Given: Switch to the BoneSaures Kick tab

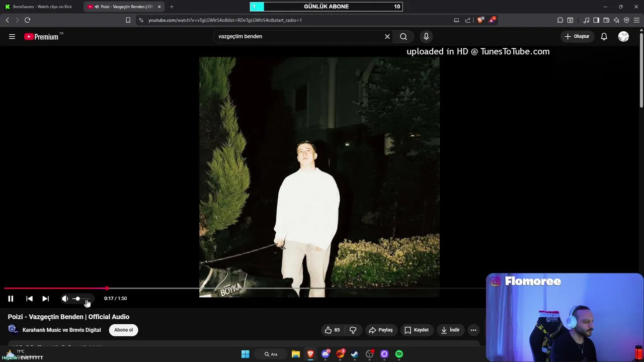Looking at the screenshot, I should click(x=41, y=7).
